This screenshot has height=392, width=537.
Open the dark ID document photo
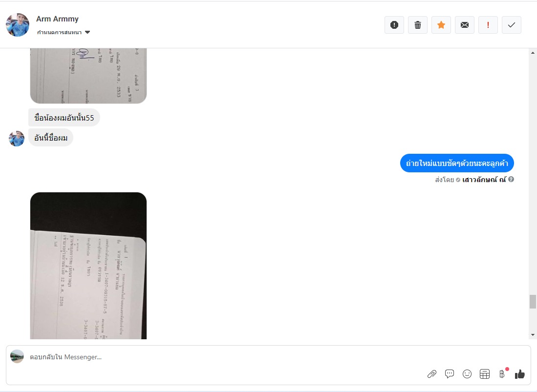pos(88,266)
